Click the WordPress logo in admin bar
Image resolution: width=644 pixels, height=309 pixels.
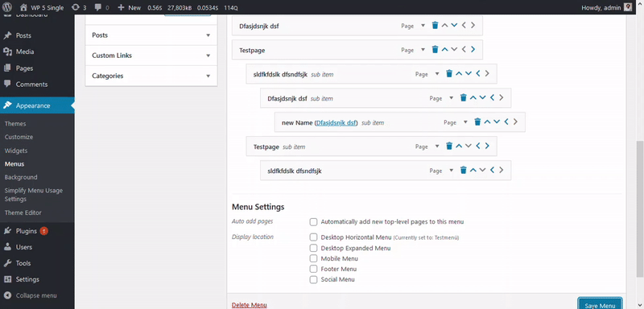[x=7, y=7]
